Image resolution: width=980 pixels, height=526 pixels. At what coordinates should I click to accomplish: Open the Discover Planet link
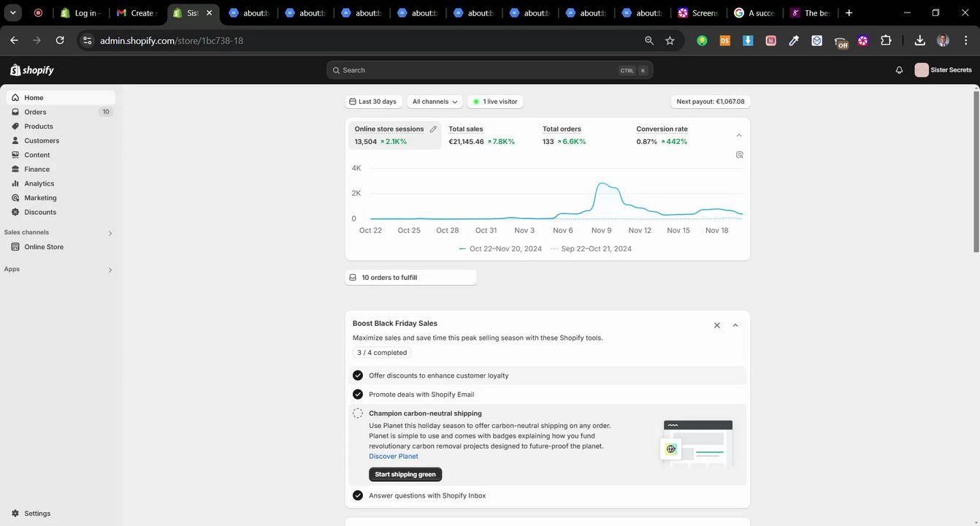pyautogui.click(x=394, y=457)
